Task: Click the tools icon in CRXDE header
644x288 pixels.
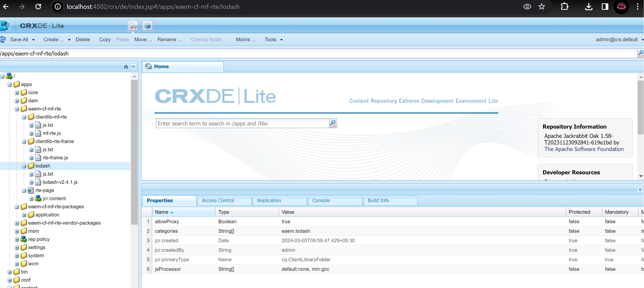Action: (133, 26)
